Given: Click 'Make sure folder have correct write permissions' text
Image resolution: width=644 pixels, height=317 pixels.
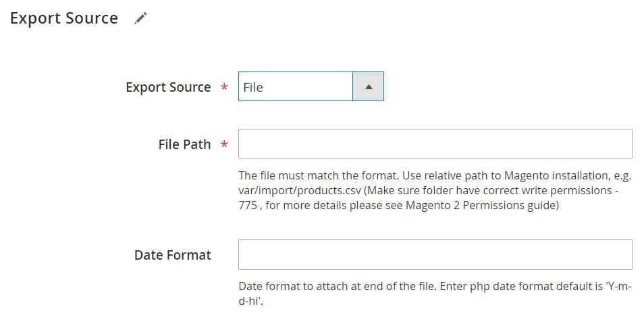Looking at the screenshot, I should tap(489, 191).
